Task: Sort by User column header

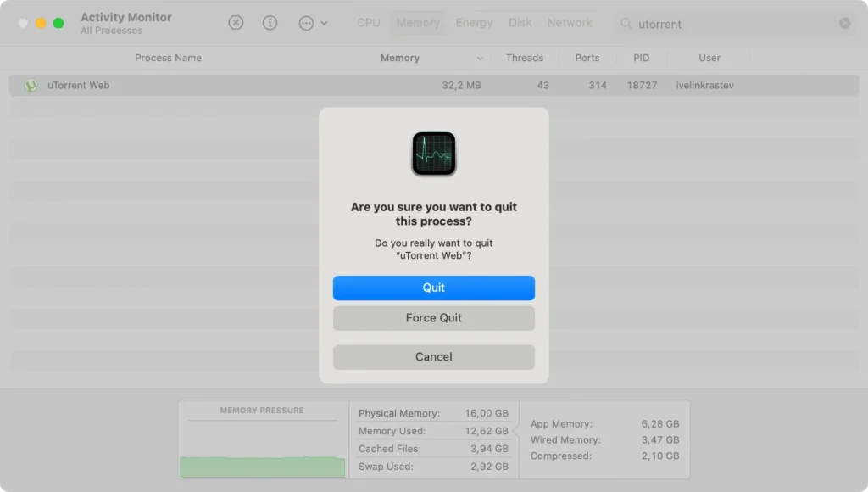Action: point(709,58)
